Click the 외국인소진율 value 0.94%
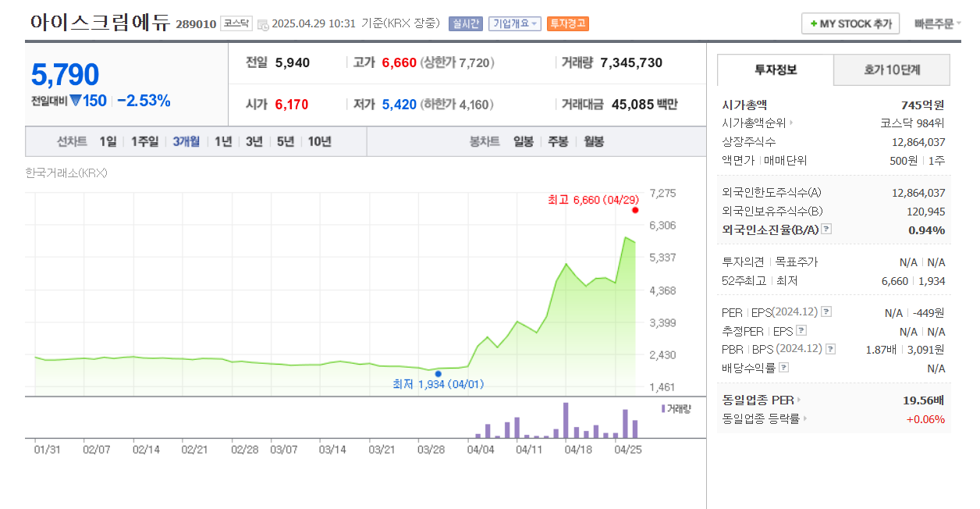Image resolution: width=980 pixels, height=509 pixels. [x=926, y=230]
